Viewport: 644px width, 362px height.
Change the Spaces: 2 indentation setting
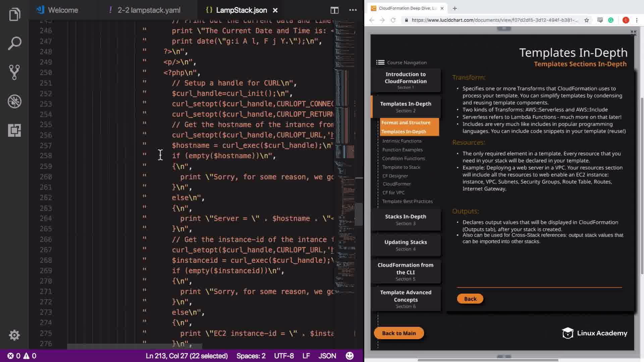click(251, 356)
